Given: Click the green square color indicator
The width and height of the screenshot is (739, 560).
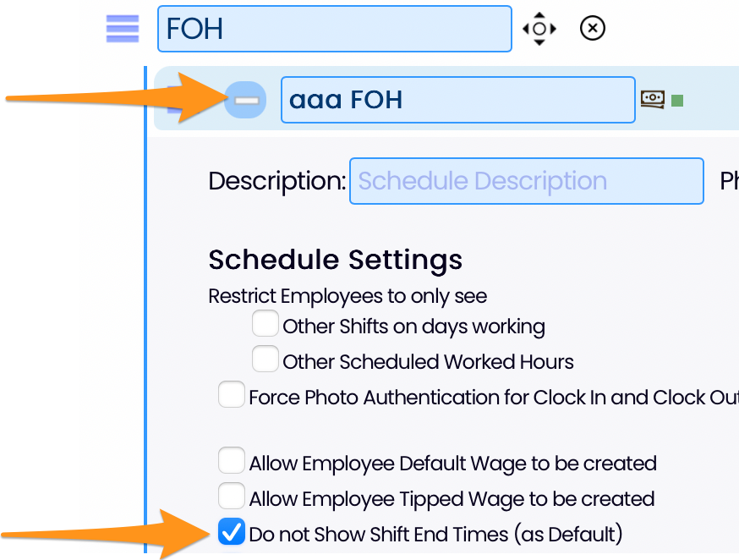Looking at the screenshot, I should coord(677,101).
